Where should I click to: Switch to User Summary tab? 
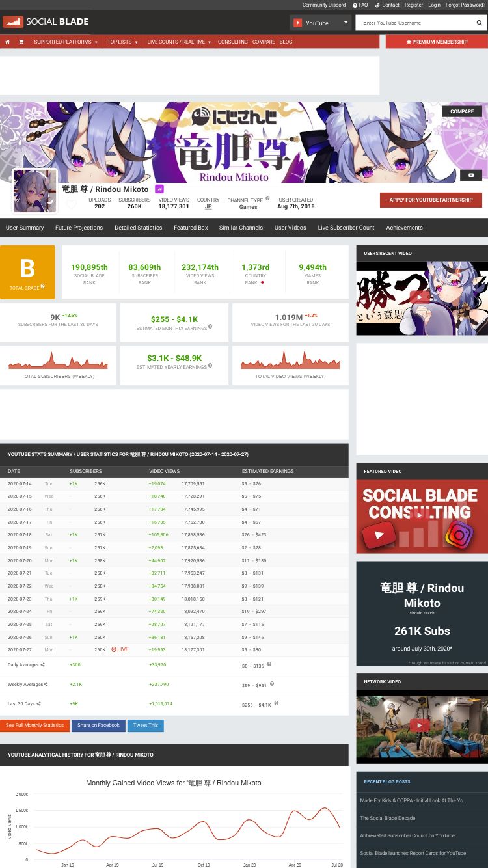pos(25,228)
